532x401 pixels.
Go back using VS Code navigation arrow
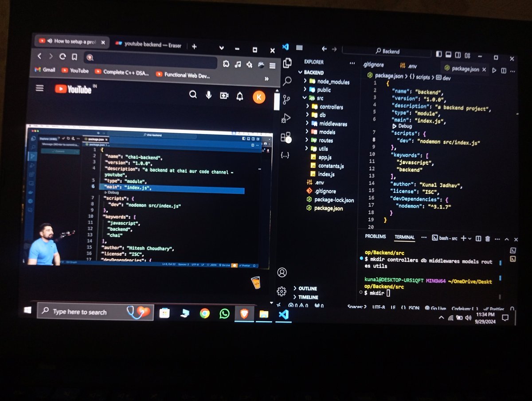click(x=324, y=49)
